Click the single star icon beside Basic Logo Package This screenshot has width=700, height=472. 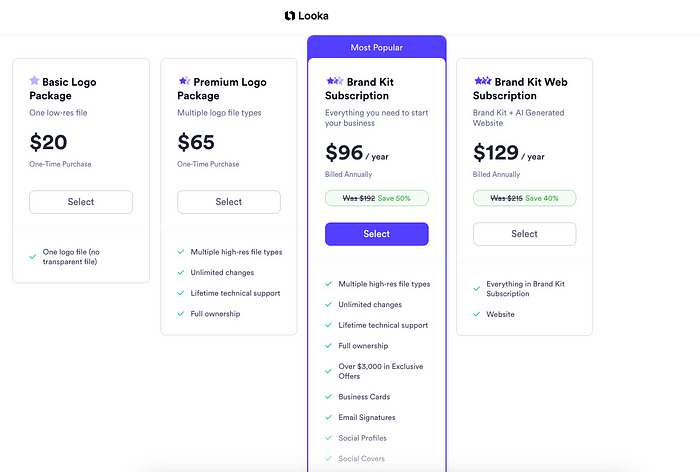point(34,80)
